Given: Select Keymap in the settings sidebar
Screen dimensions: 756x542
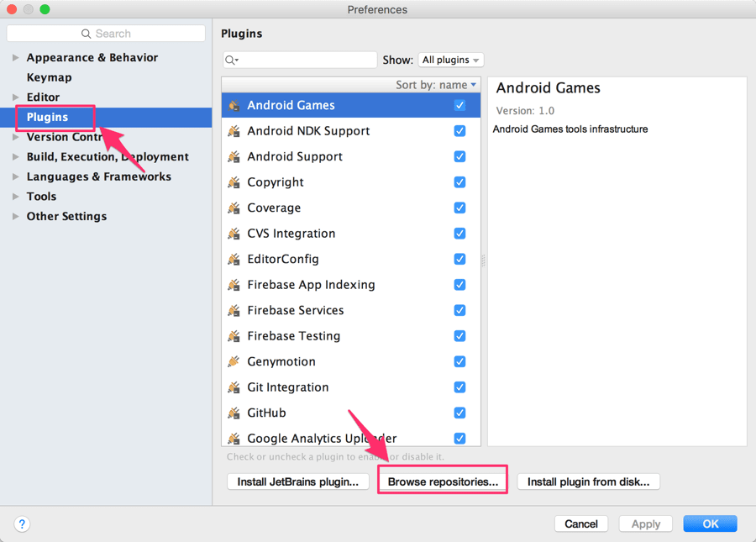Looking at the screenshot, I should point(50,77).
